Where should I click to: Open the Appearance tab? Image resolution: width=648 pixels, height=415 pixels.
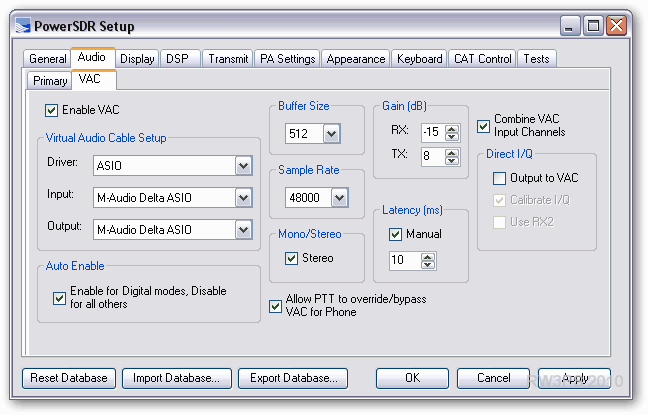tap(356, 59)
